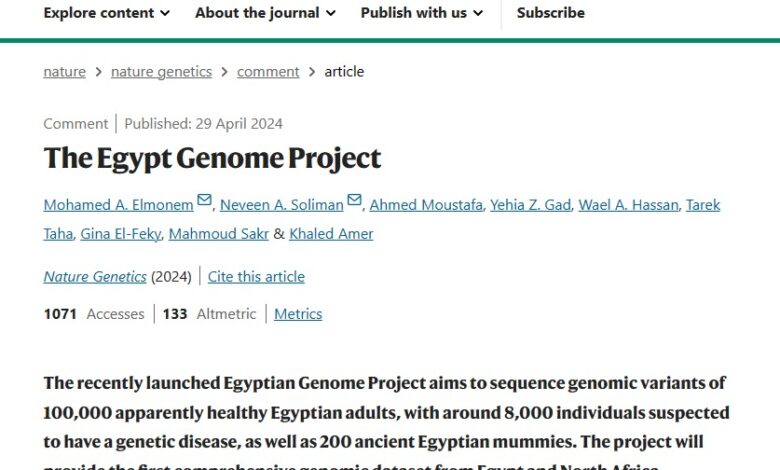Image resolution: width=780 pixels, height=470 pixels.
Task: Click the email envelope icon beside Mohamed A. Elmonem
Action: 205,200
